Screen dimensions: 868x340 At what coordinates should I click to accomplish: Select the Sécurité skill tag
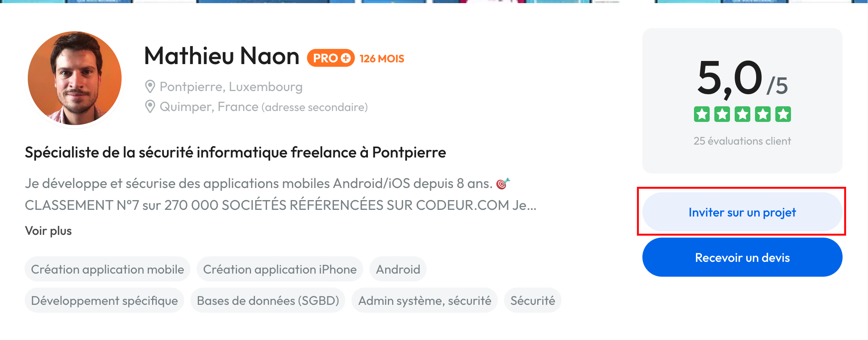pos(533,301)
